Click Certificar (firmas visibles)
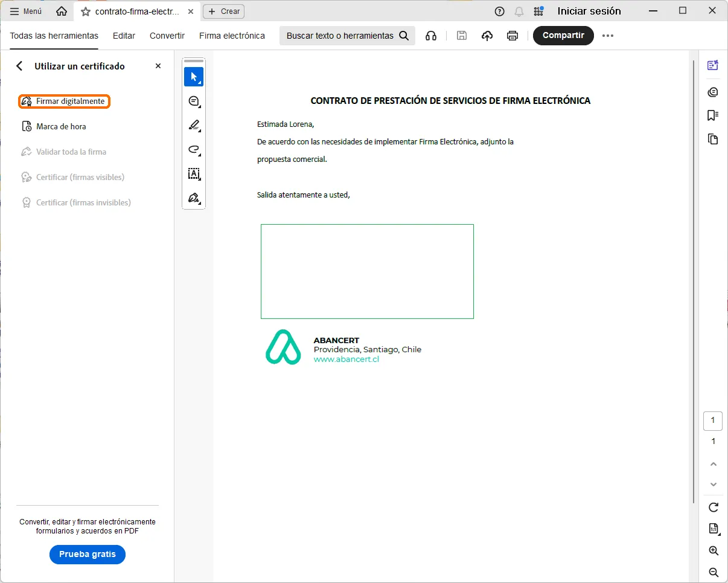The width and height of the screenshot is (728, 583). click(72, 177)
